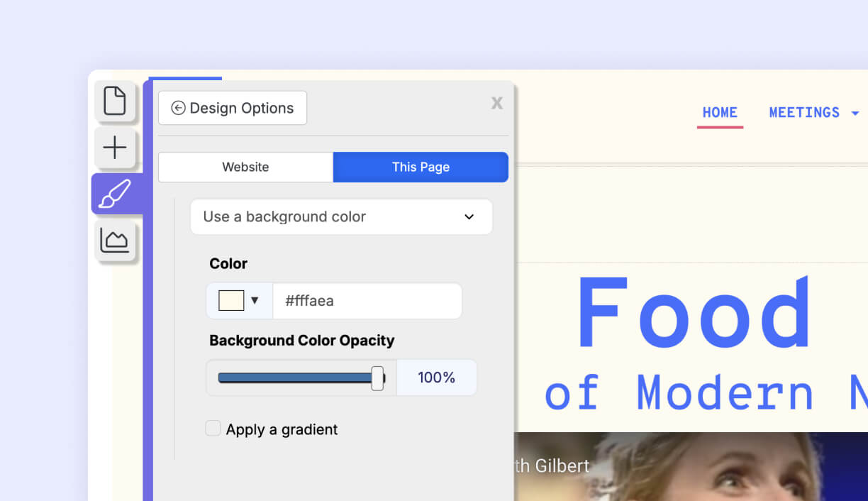This screenshot has height=501, width=868.
Task: Switch to the Website tab
Action: 245,167
